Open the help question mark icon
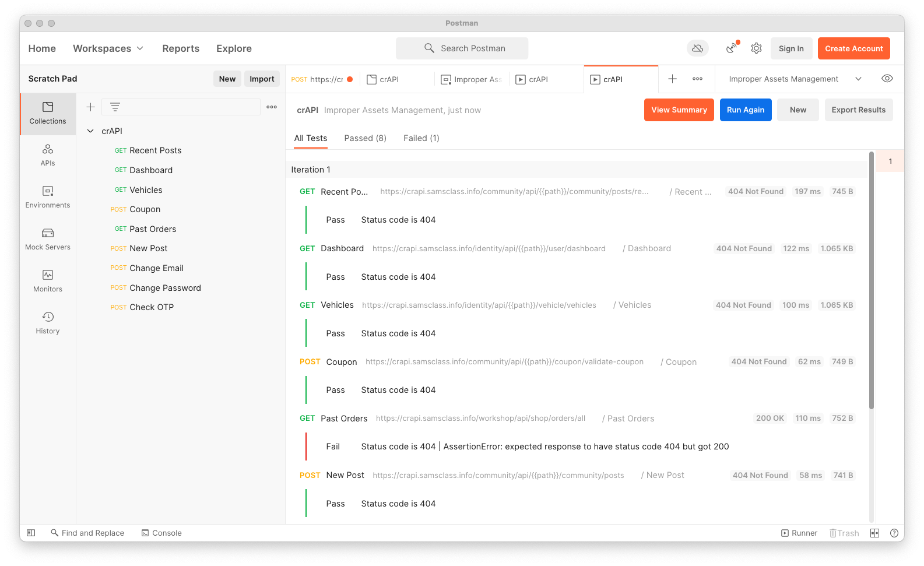Screen dimensions: 924x566 pyautogui.click(x=894, y=533)
